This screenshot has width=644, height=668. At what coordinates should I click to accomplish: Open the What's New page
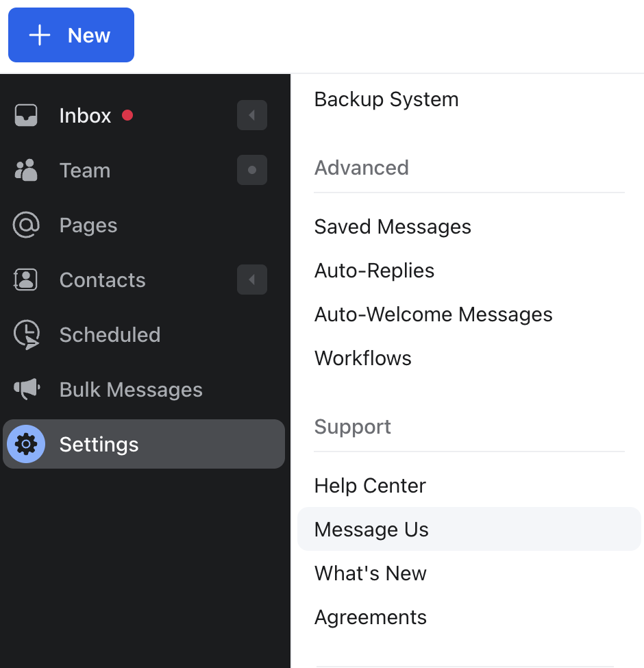point(370,573)
